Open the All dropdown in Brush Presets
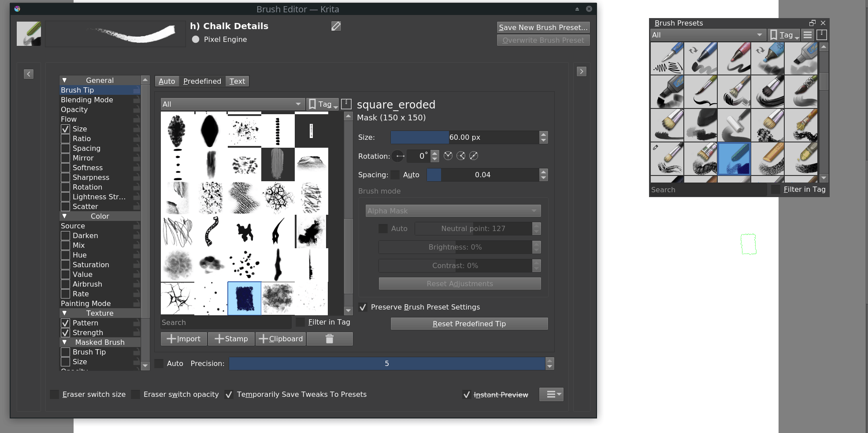Image resolution: width=868 pixels, height=433 pixels. [708, 35]
